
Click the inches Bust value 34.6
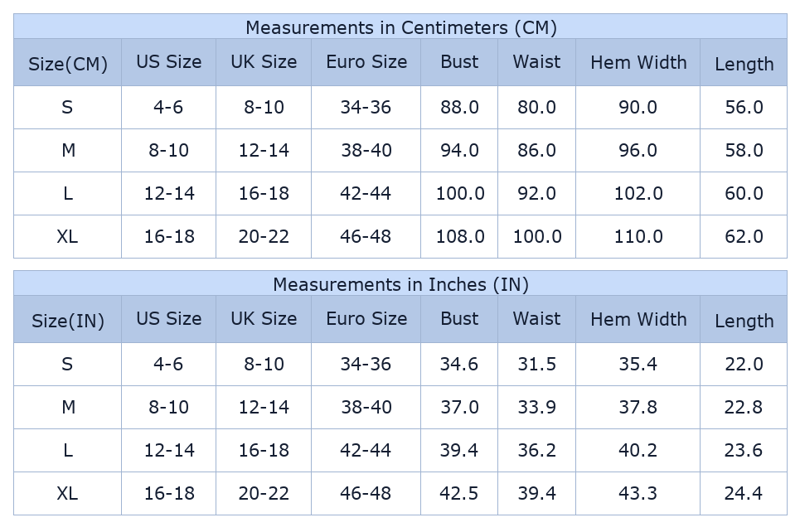[459, 365]
